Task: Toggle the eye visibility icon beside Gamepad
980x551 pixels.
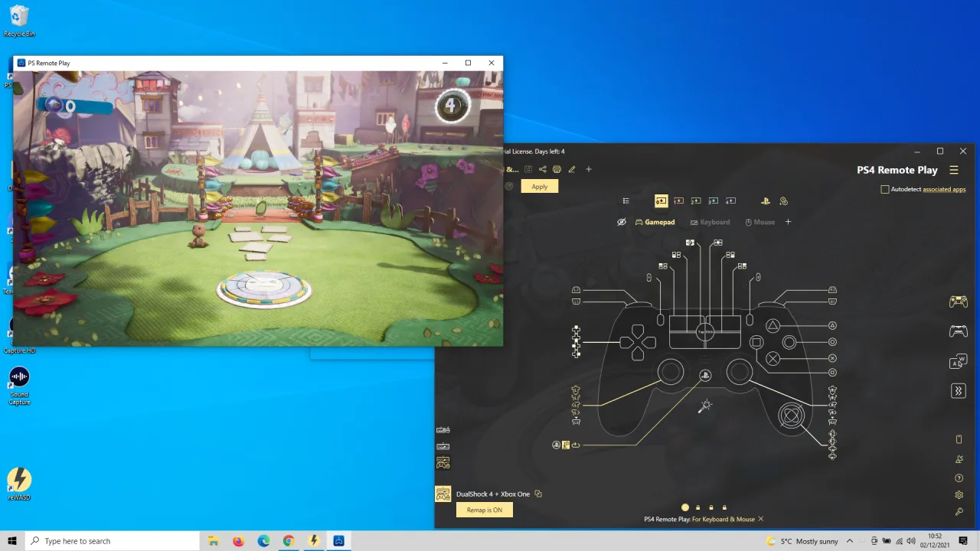Action: click(622, 222)
